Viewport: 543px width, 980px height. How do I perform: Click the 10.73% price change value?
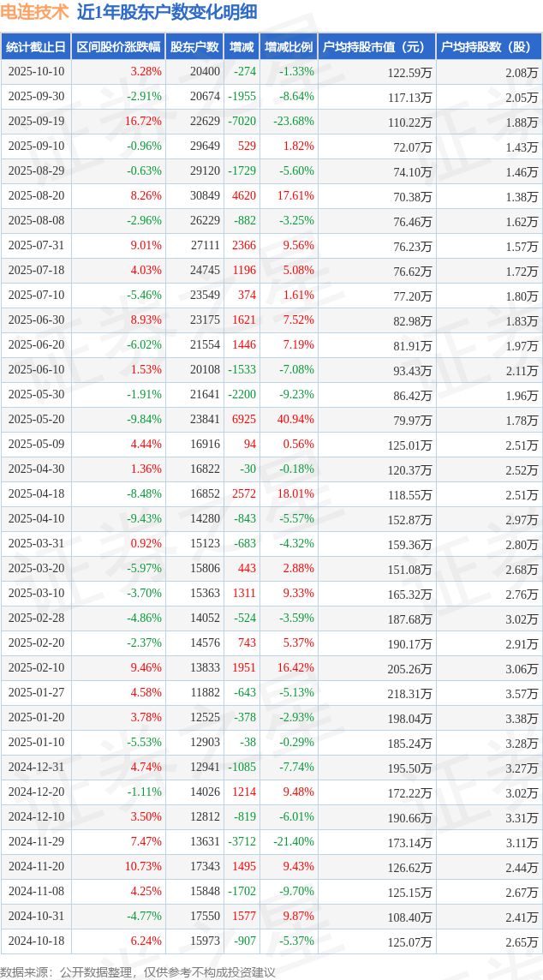pos(143,867)
